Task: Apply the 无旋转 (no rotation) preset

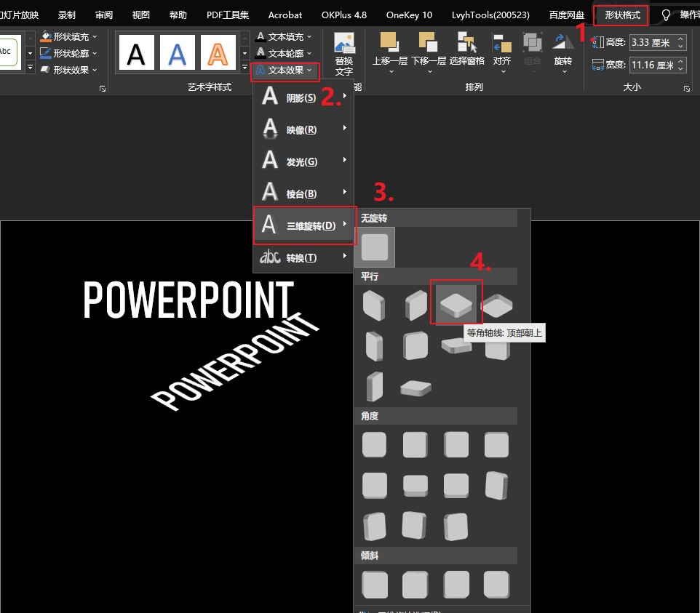Action: pos(375,247)
